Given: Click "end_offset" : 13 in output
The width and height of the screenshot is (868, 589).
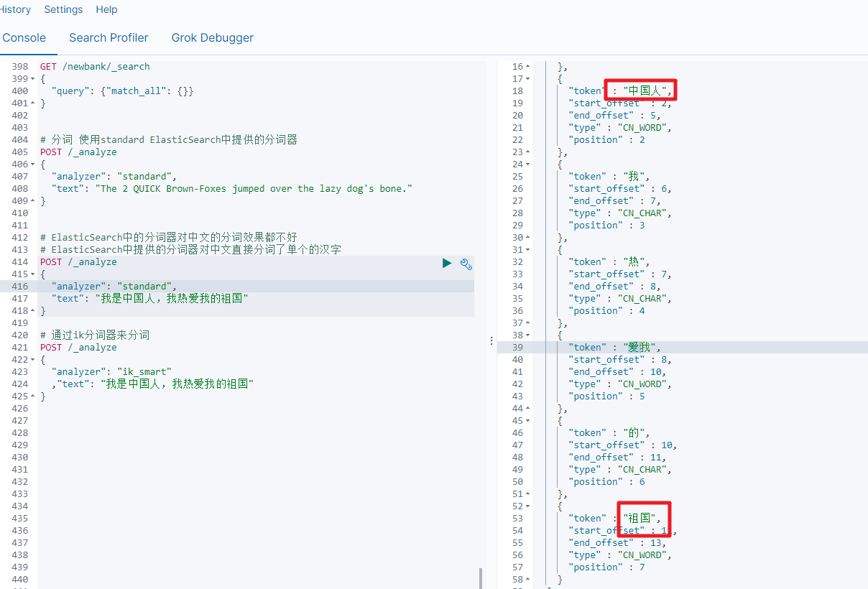Looking at the screenshot, I should coord(617,543).
